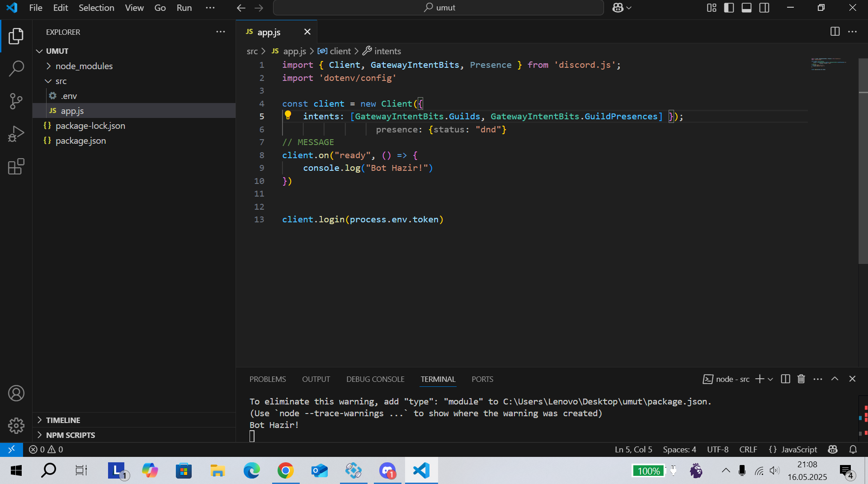Close the app.js editor tab
The width and height of the screenshot is (868, 484).
(x=307, y=32)
